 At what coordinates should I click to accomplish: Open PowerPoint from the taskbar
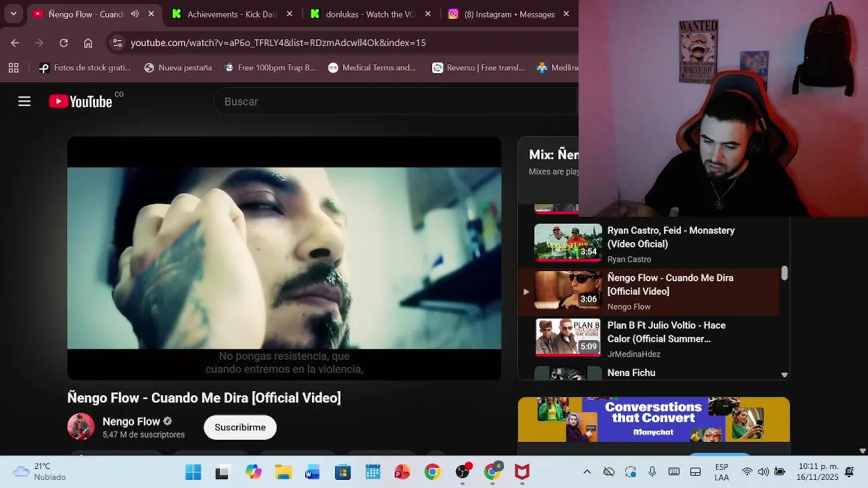(402, 472)
